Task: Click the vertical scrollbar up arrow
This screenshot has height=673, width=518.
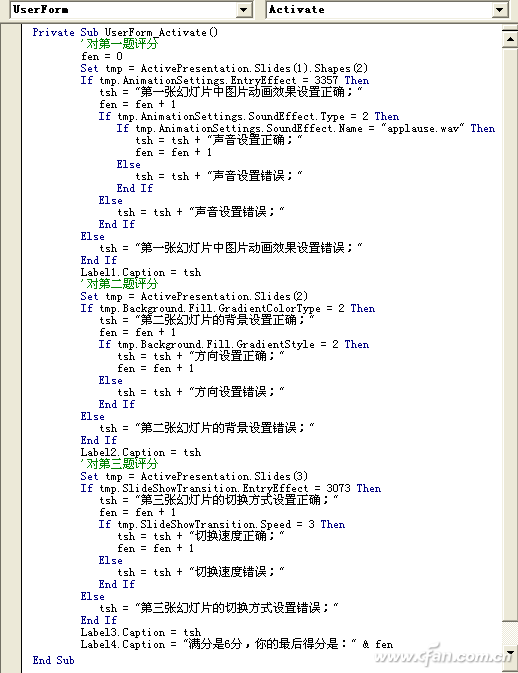Action: [510, 39]
